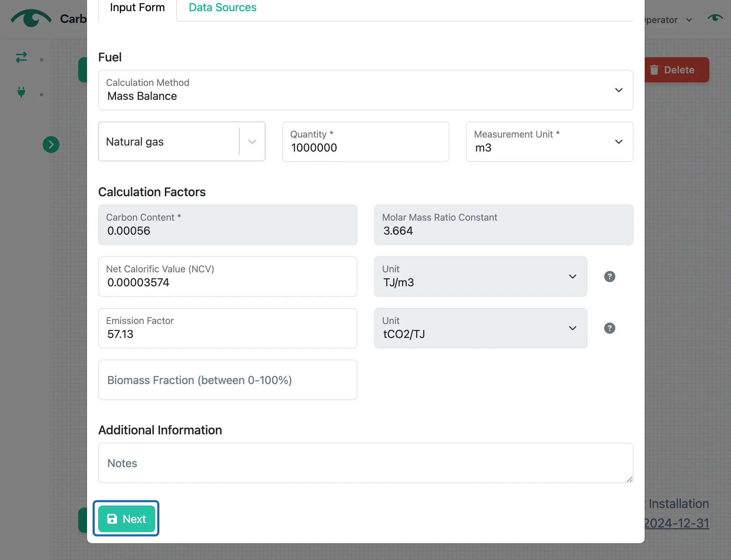This screenshot has width=731, height=560.
Task: Open Calculation Method dropdown
Action: pos(365,90)
